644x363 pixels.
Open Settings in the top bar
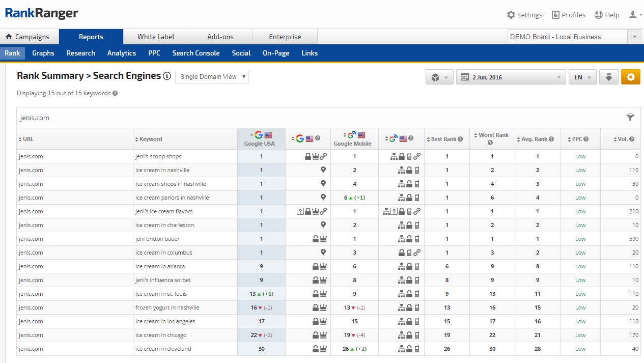tap(525, 15)
